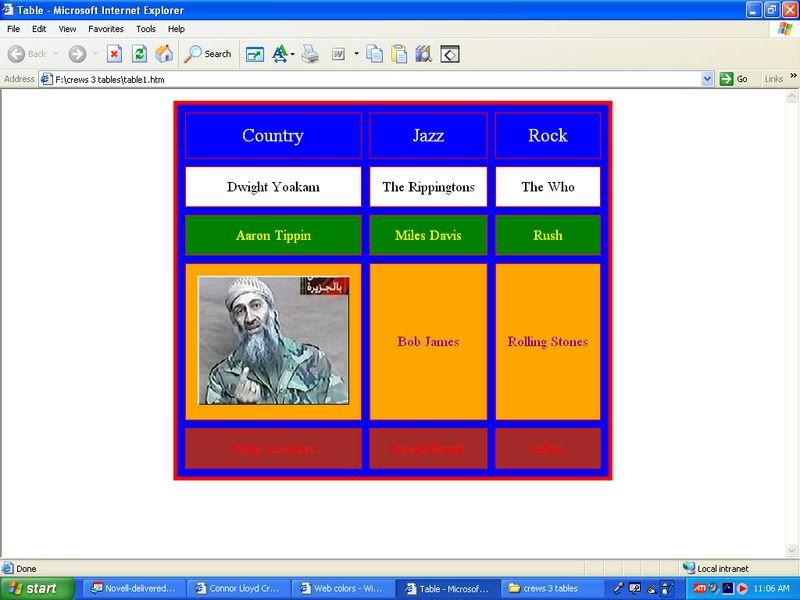Edit the page with the Word icon
Screen dimensions: 800x600
(338, 54)
